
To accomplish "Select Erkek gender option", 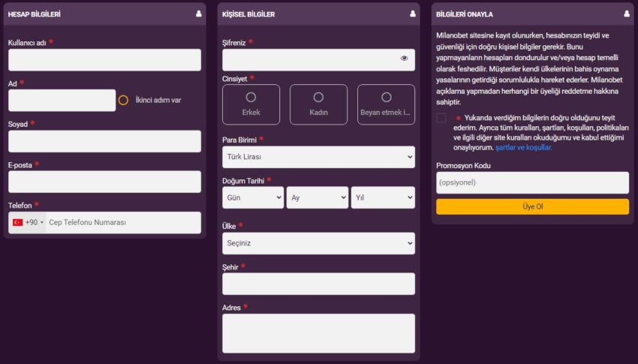I will (251, 104).
